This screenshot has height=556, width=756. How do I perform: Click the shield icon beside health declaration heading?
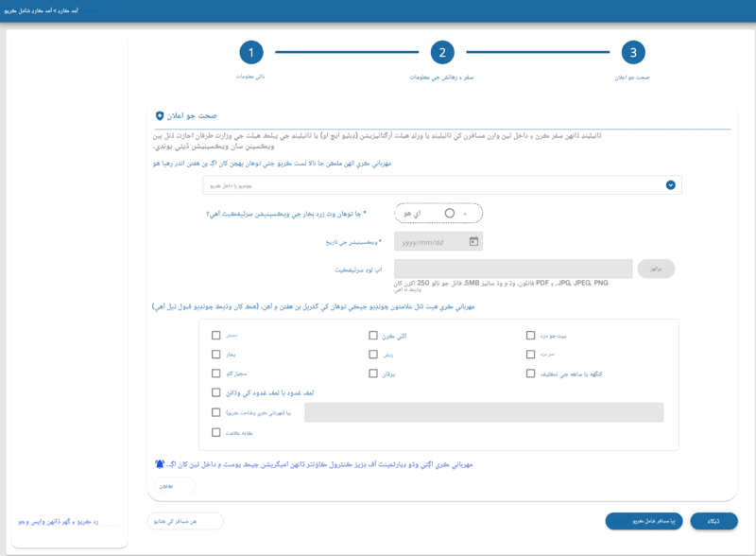(160, 115)
